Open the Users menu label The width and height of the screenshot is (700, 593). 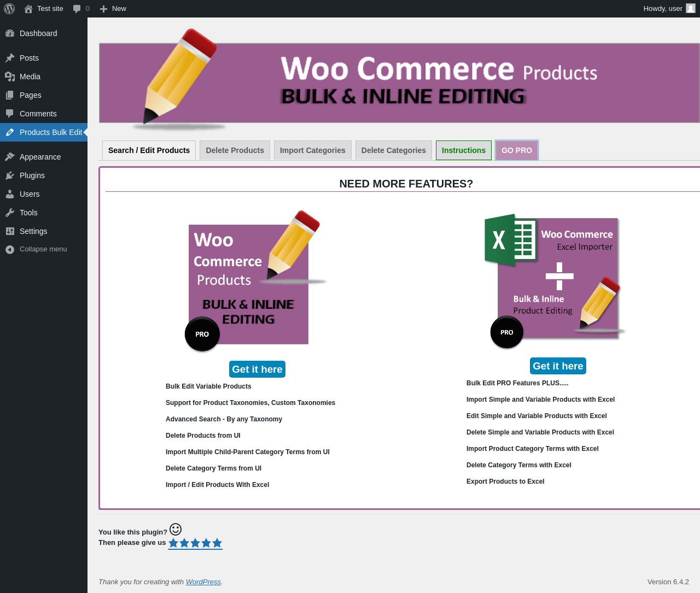click(30, 194)
